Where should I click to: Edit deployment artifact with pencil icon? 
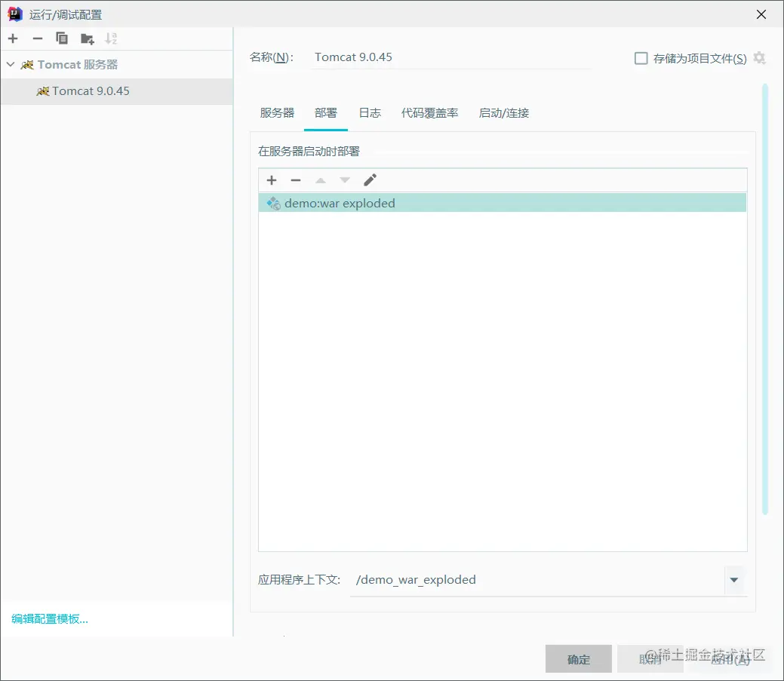coord(370,180)
